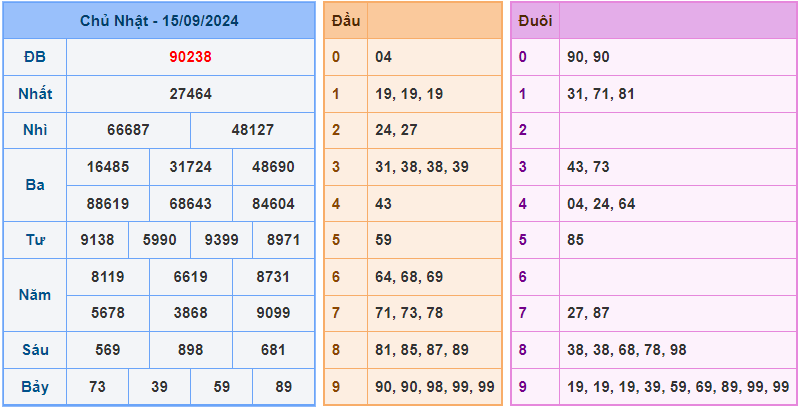Image resolution: width=800 pixels, height=408 pixels.
Task: Click fifth prize number 3868
Action: pyautogui.click(x=190, y=313)
